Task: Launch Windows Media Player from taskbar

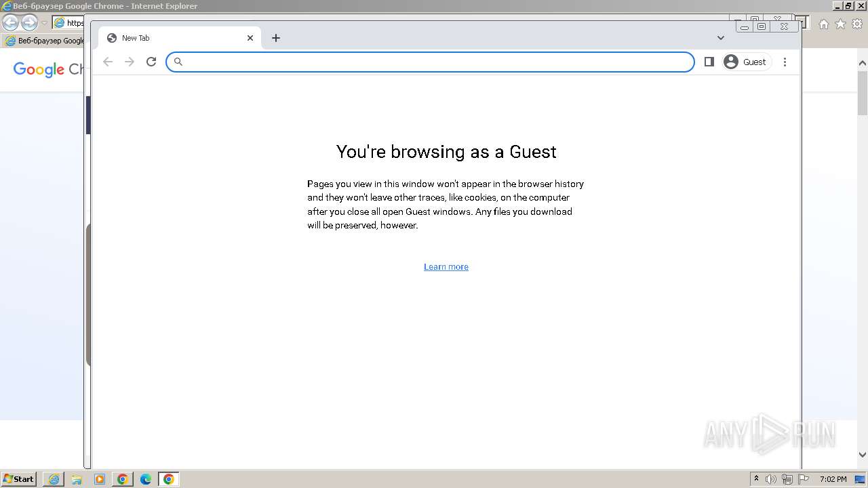Action: click(x=100, y=479)
